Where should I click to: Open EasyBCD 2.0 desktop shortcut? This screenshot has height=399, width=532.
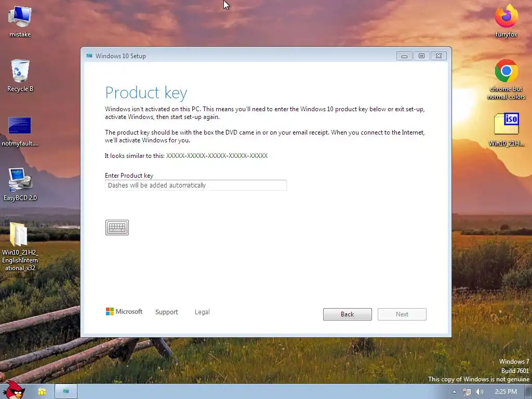(x=20, y=184)
